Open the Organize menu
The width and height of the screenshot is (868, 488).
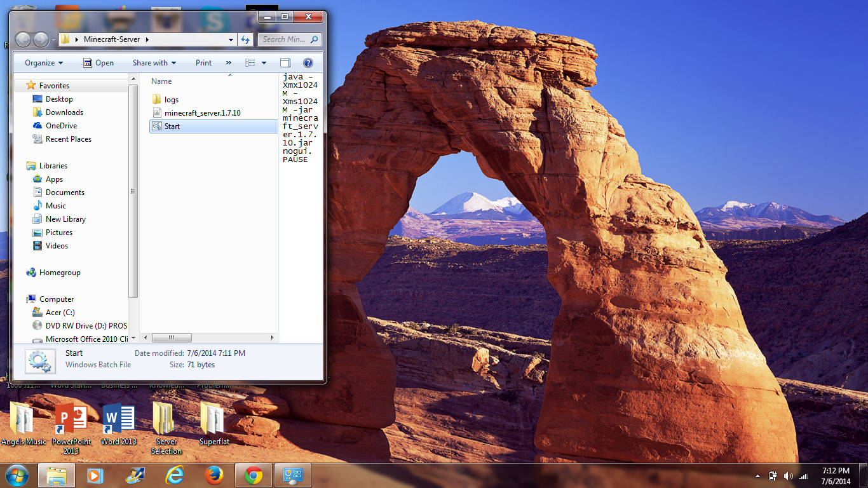[44, 63]
